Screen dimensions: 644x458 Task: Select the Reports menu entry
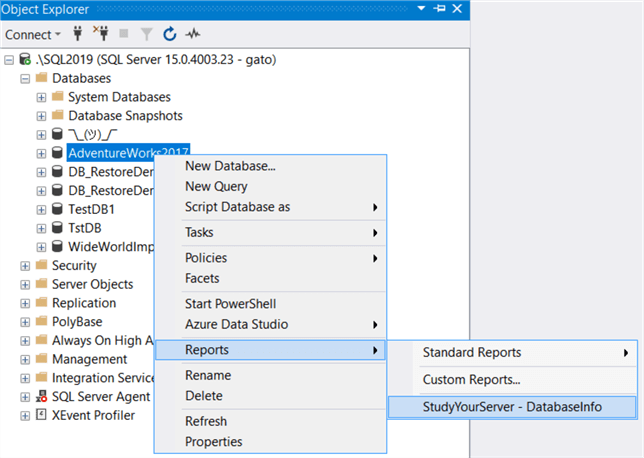click(270, 350)
